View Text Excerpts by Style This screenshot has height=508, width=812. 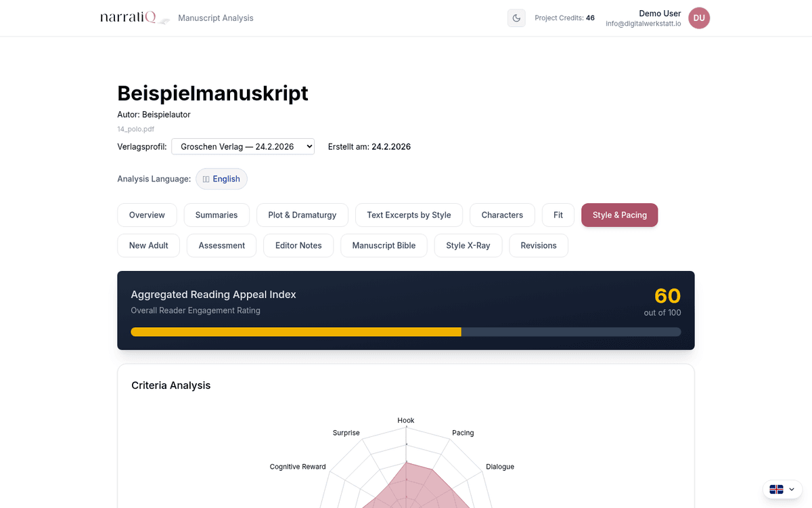(409, 215)
